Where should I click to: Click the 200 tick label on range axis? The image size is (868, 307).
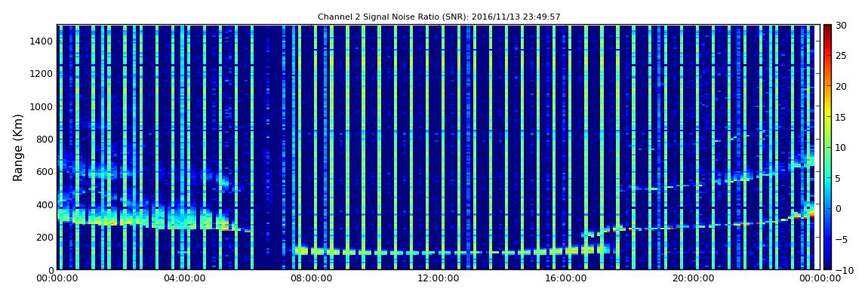45,237
